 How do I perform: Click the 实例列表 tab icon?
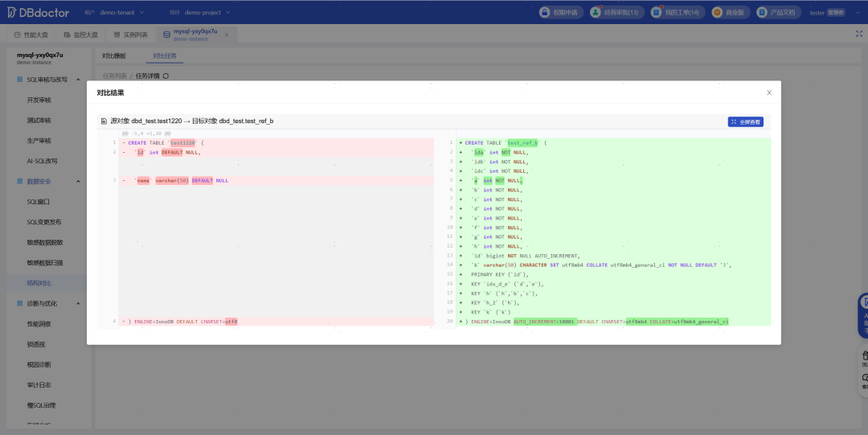coord(117,35)
